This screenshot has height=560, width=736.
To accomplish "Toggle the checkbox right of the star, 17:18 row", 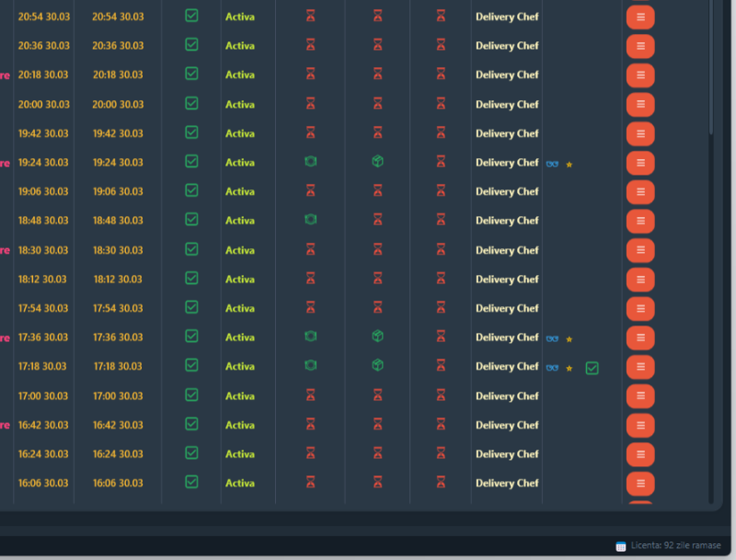I will click(592, 368).
